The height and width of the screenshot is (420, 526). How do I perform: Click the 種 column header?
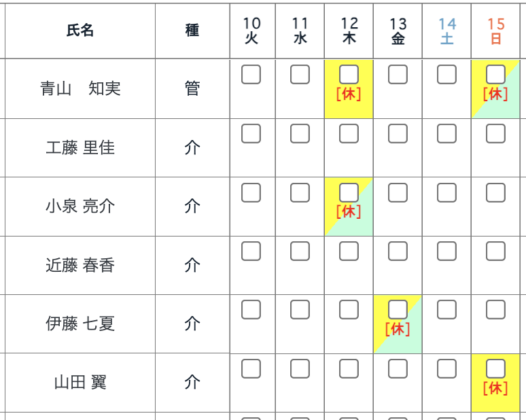192,31
